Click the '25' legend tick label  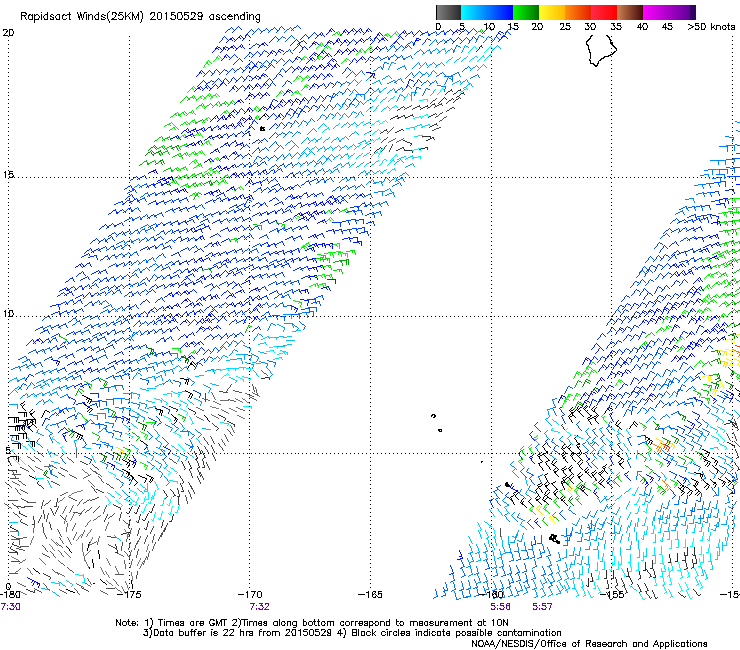coord(565,27)
